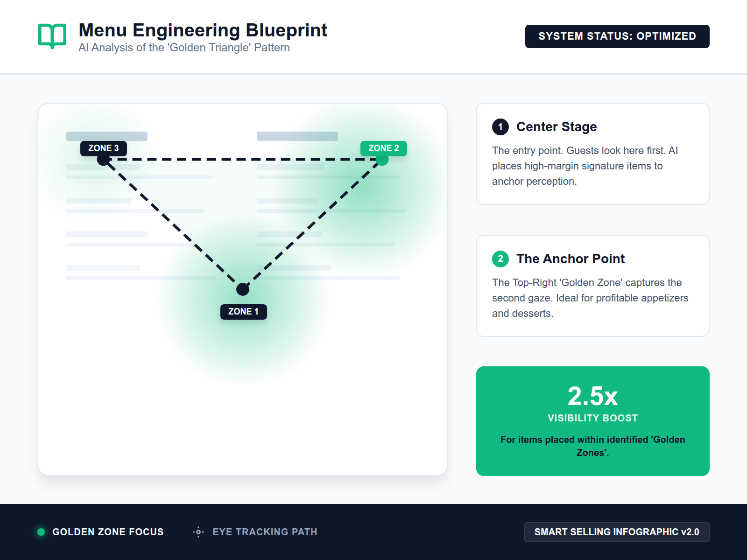Click the green number 2 badge

click(x=500, y=259)
